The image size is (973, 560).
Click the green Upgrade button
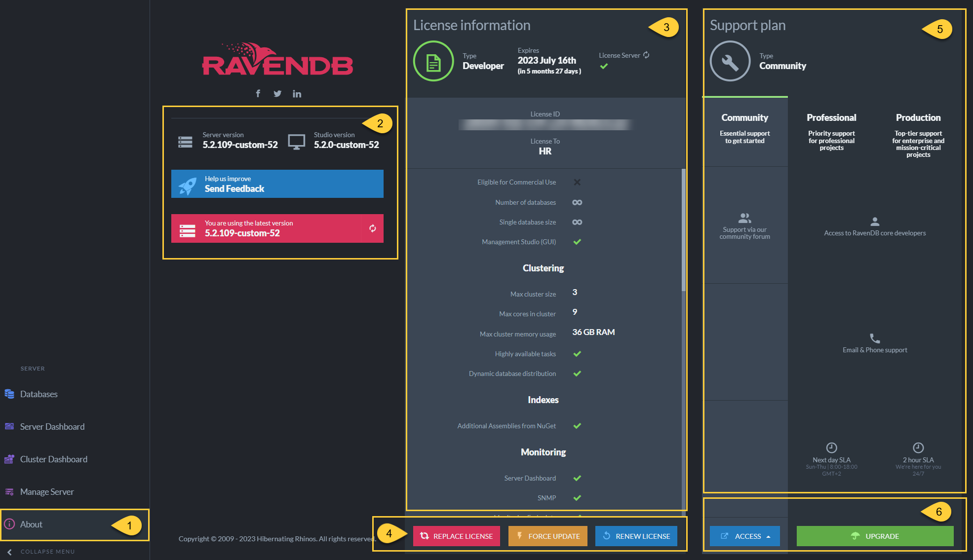875,536
